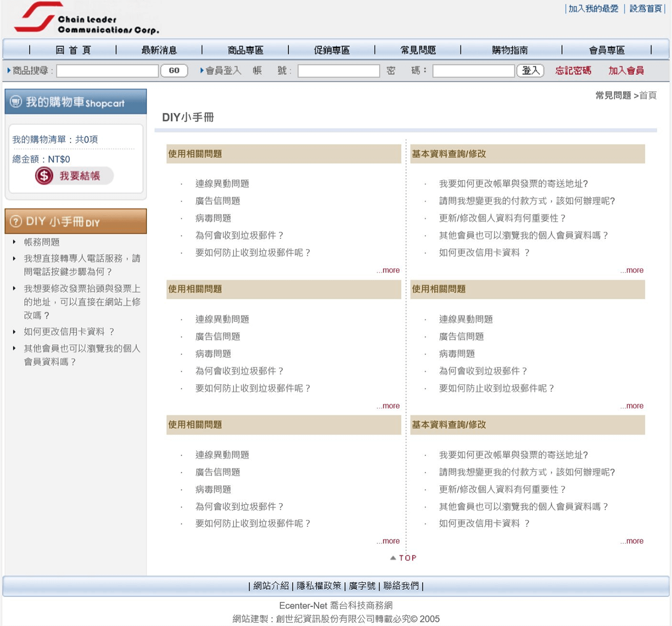672x626 pixels.
Task: Click the Chain Leader Communications logo
Action: tap(87, 19)
